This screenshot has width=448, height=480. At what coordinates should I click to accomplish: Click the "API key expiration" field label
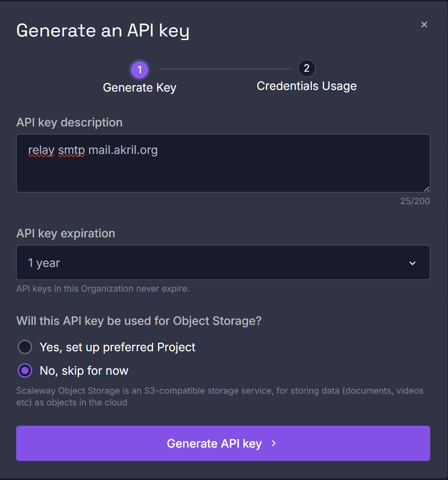pos(66,233)
